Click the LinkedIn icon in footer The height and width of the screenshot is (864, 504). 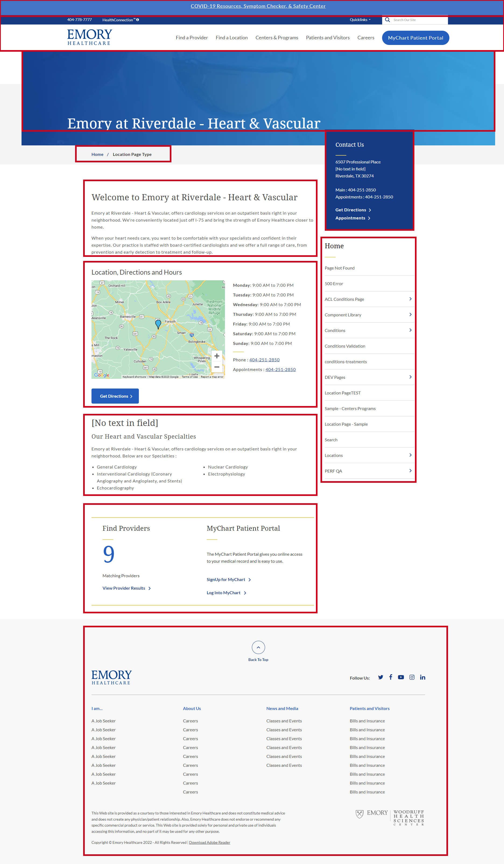tap(422, 677)
